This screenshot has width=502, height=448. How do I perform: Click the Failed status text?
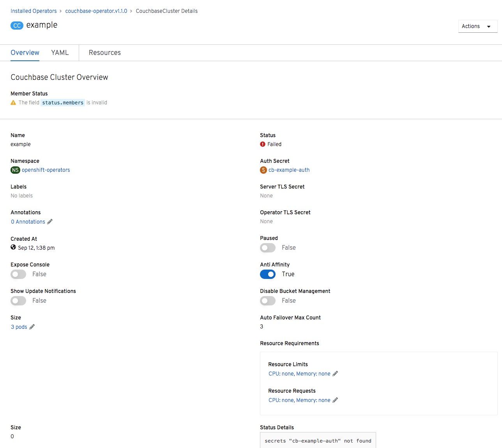coord(274,144)
